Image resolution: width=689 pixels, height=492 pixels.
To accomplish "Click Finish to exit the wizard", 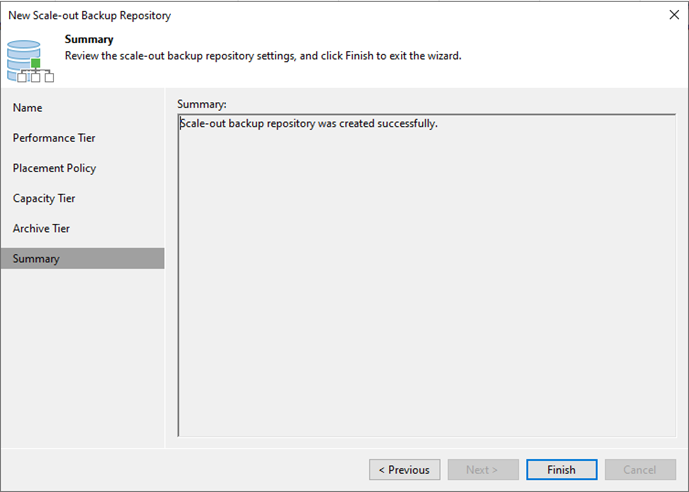I will (x=562, y=470).
